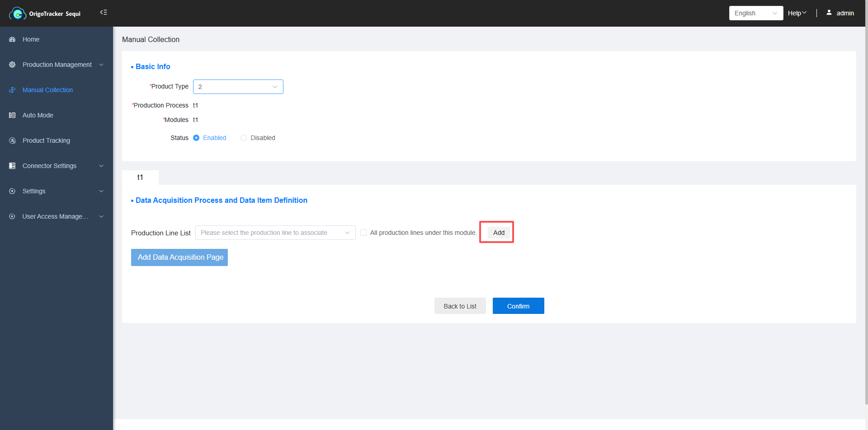Open the Product Type dropdown
868x430 pixels.
click(238, 87)
